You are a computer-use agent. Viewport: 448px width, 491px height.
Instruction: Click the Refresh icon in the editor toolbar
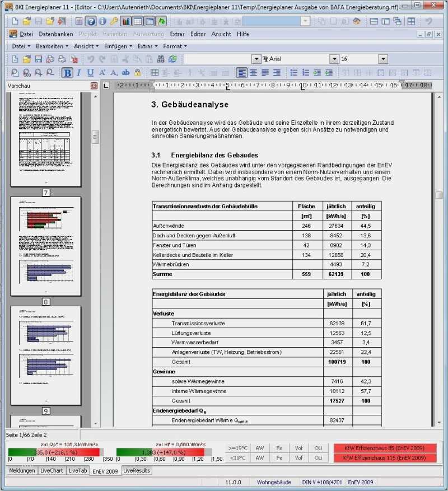click(172, 59)
